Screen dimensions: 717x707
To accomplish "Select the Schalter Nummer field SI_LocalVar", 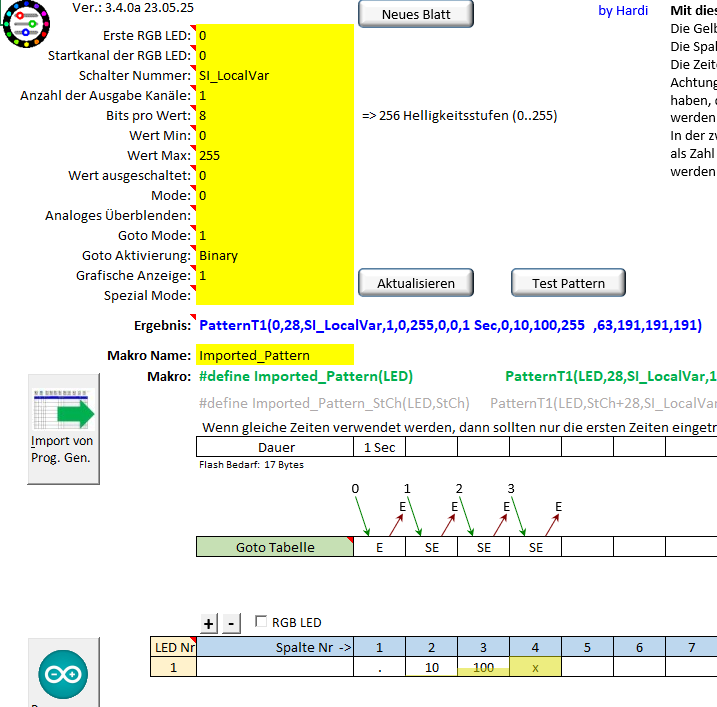I will [x=274, y=75].
